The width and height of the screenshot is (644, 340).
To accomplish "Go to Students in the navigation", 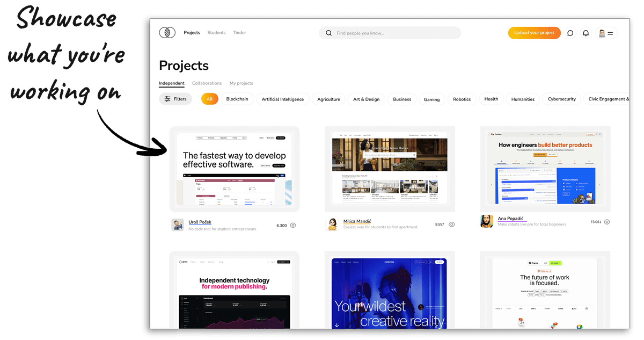I will pos(216,33).
